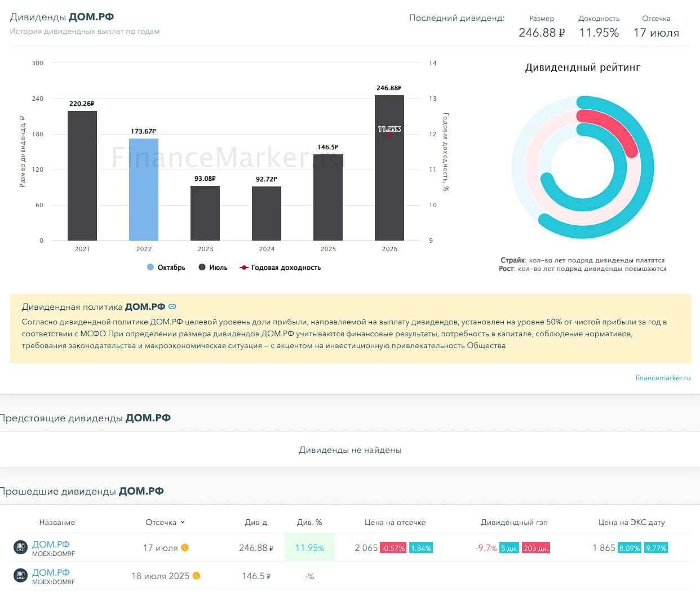Click the red -0.57% badge in the 17 июля row
Viewport: 700px width, 592px height.
coord(393,548)
